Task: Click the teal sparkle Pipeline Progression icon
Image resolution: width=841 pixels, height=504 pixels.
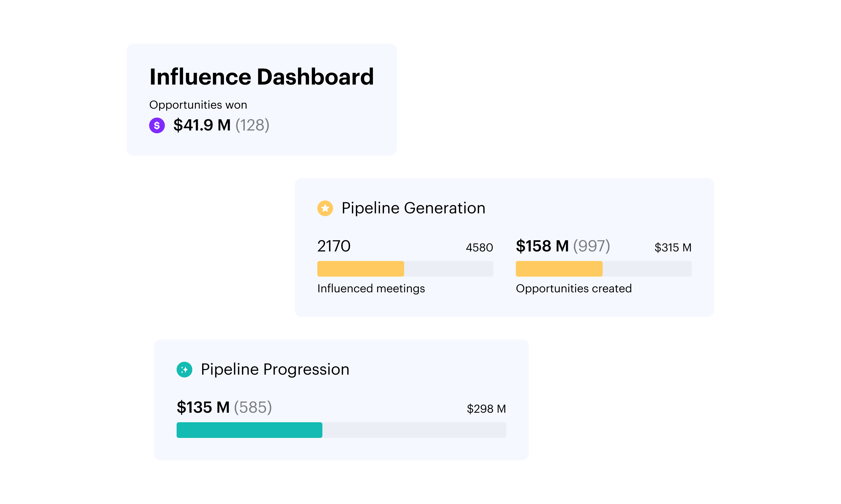Action: click(184, 369)
